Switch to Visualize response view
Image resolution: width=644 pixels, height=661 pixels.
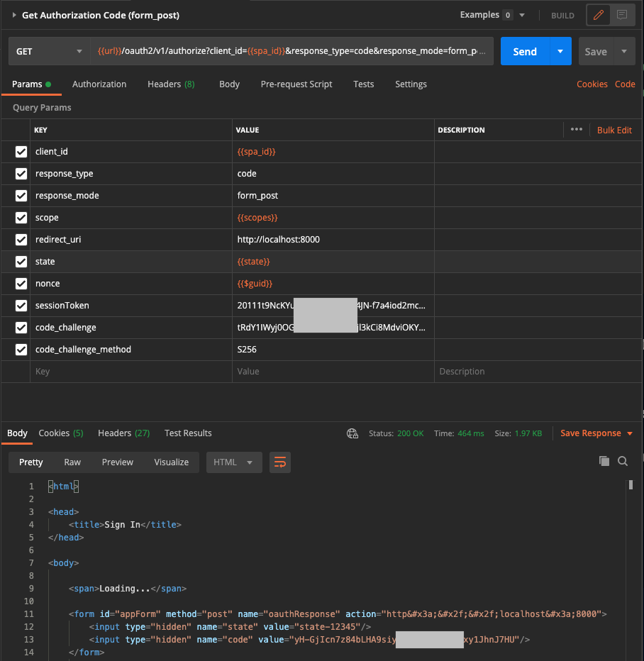pyautogui.click(x=171, y=462)
